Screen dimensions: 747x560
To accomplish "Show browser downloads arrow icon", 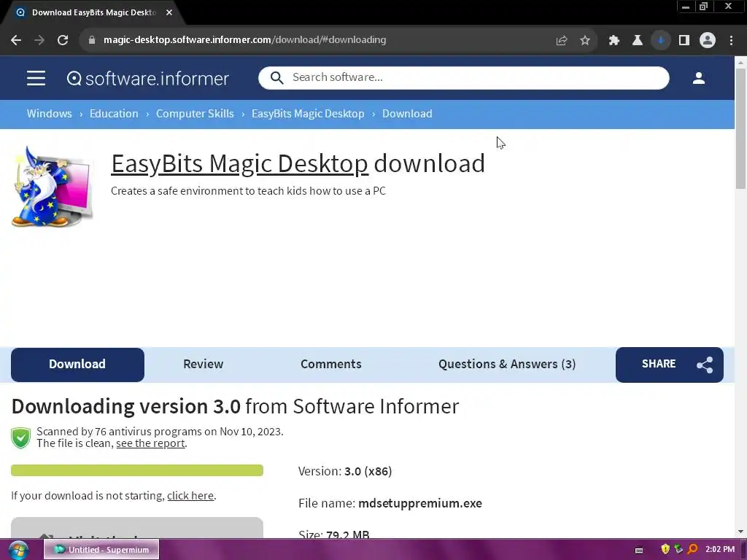I will coord(661,41).
